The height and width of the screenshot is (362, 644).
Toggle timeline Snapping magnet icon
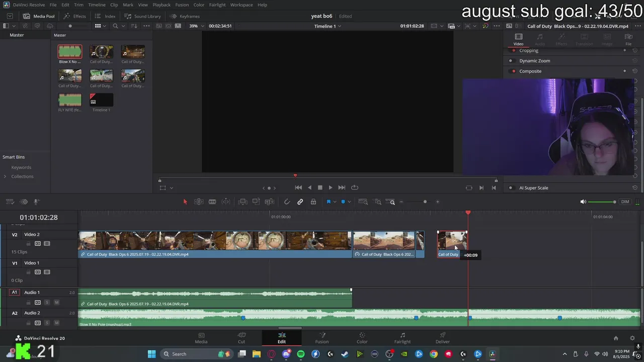pos(287,202)
